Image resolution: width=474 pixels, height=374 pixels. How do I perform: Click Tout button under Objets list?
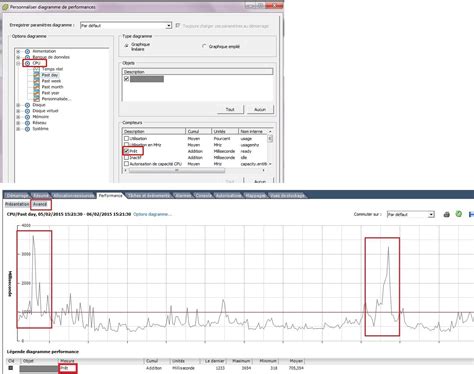tap(230, 110)
